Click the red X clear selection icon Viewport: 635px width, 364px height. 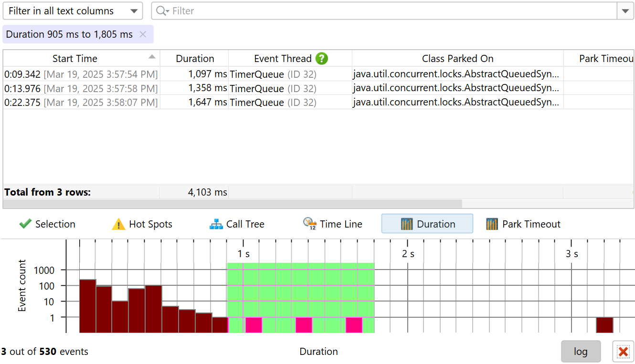(623, 352)
